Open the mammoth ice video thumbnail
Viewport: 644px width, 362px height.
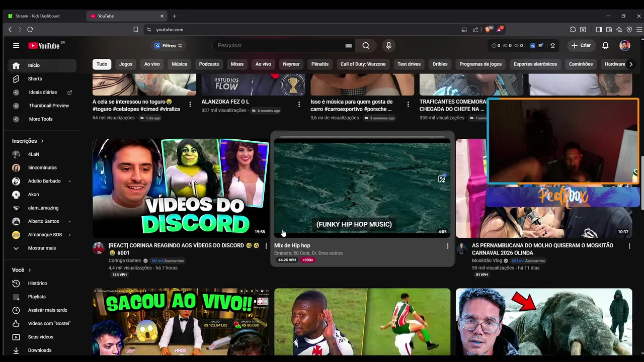544,322
